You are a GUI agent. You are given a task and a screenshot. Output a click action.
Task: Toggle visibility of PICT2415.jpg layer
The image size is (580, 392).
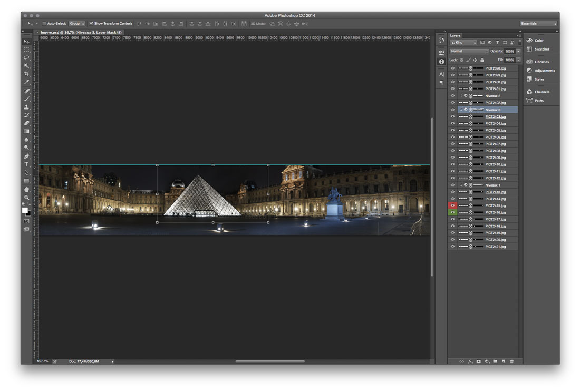(x=452, y=205)
